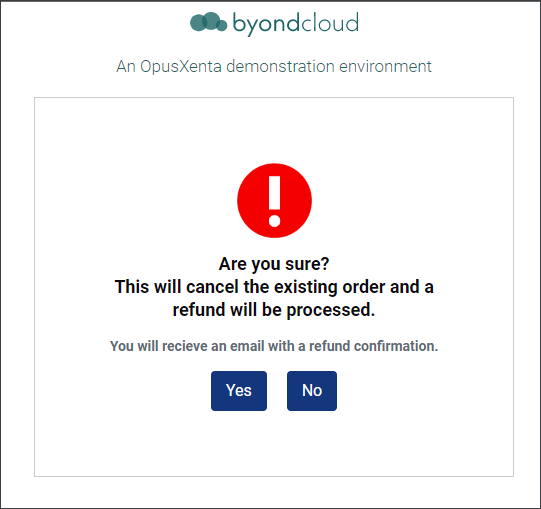Click the byondcloud cloud logo icon

pyautogui.click(x=209, y=22)
